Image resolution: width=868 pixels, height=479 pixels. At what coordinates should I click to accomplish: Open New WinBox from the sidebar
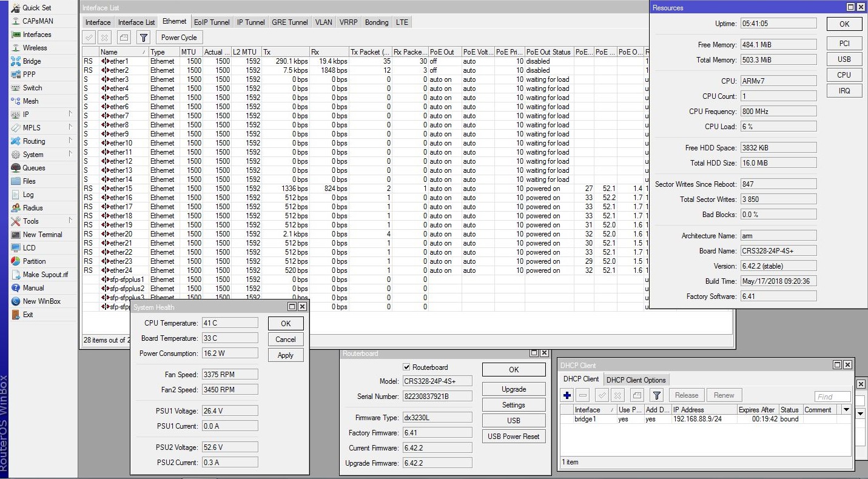pos(41,301)
